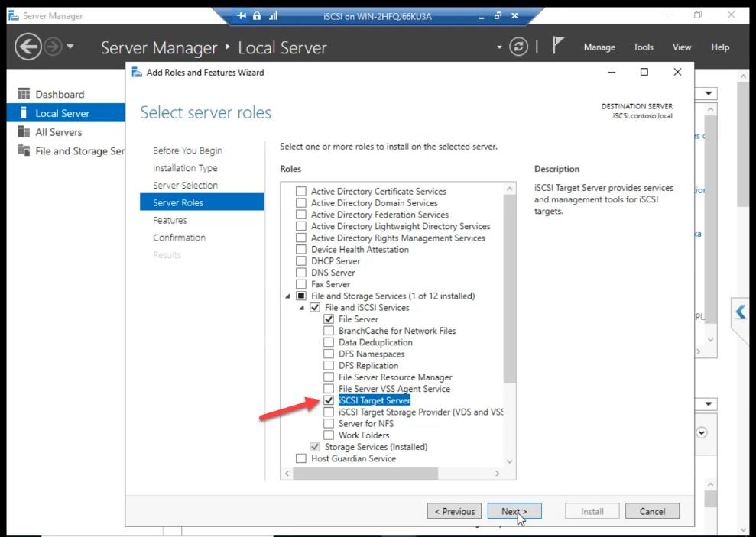Go to Confirmation step
756x537 pixels.
pyautogui.click(x=179, y=238)
